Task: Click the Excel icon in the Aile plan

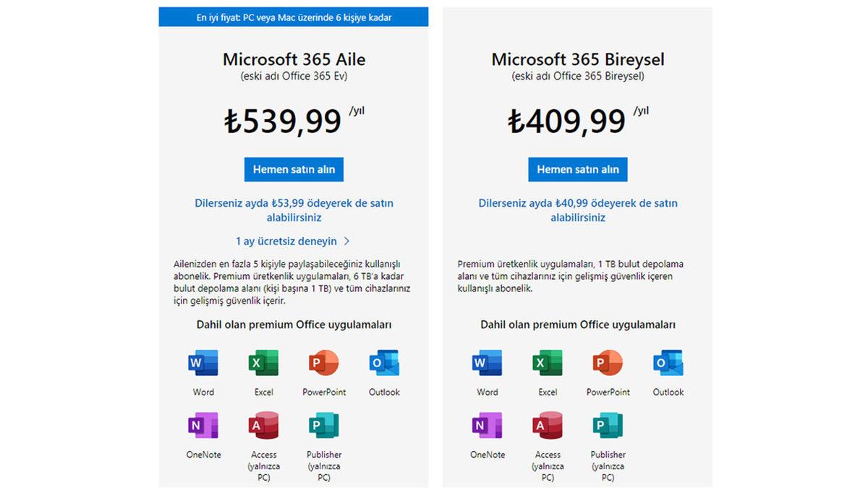Action: click(x=263, y=364)
